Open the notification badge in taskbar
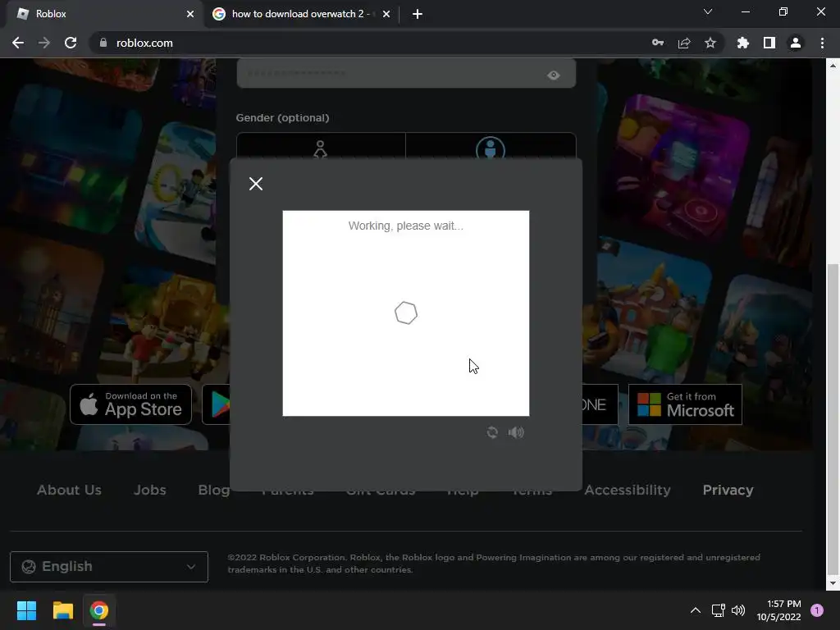The height and width of the screenshot is (630, 840). 817,610
